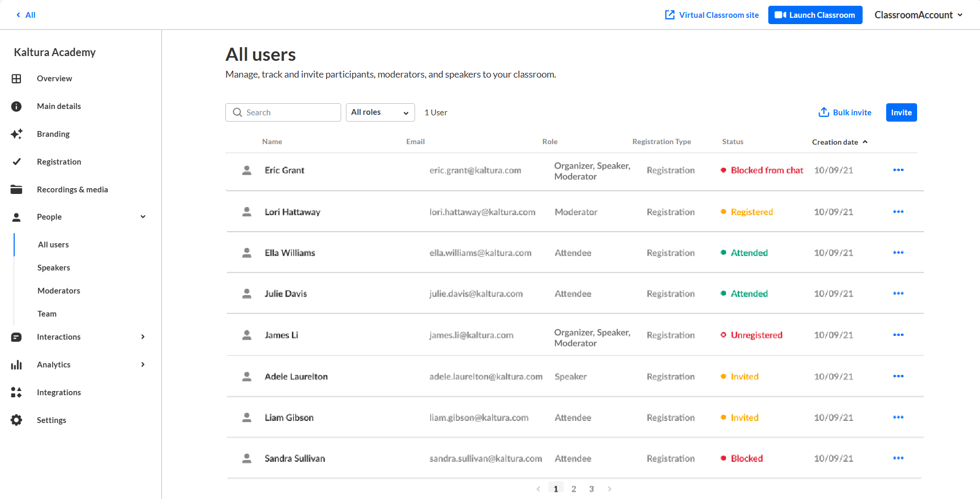Click the Bulk invite button

tap(845, 113)
